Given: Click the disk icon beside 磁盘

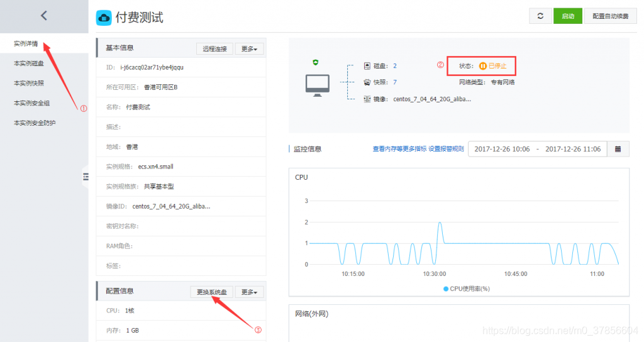Looking at the screenshot, I should click(367, 65).
